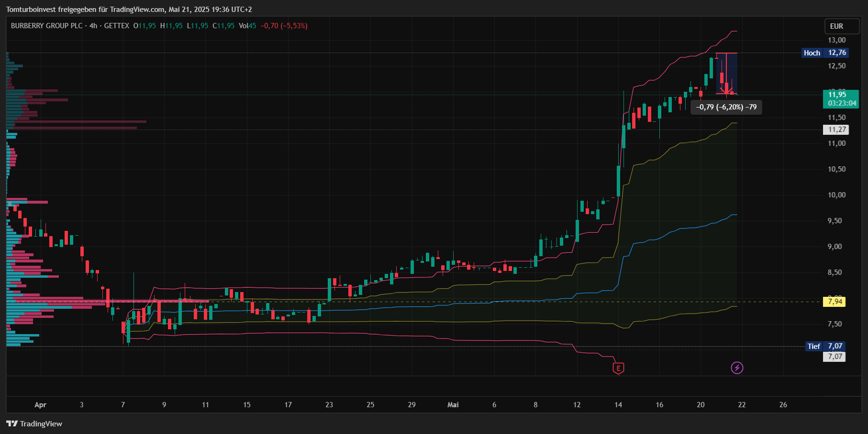Click the Tief 7,07 price label
The width and height of the screenshot is (868, 434).
(x=825, y=346)
